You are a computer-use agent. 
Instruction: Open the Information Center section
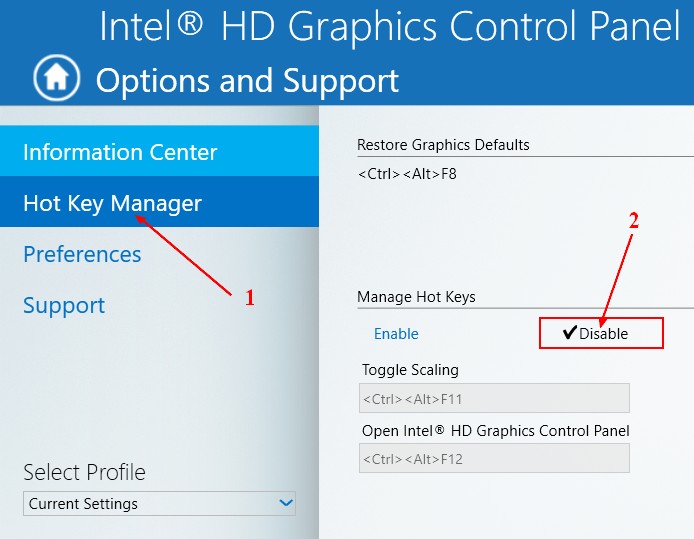(x=120, y=153)
